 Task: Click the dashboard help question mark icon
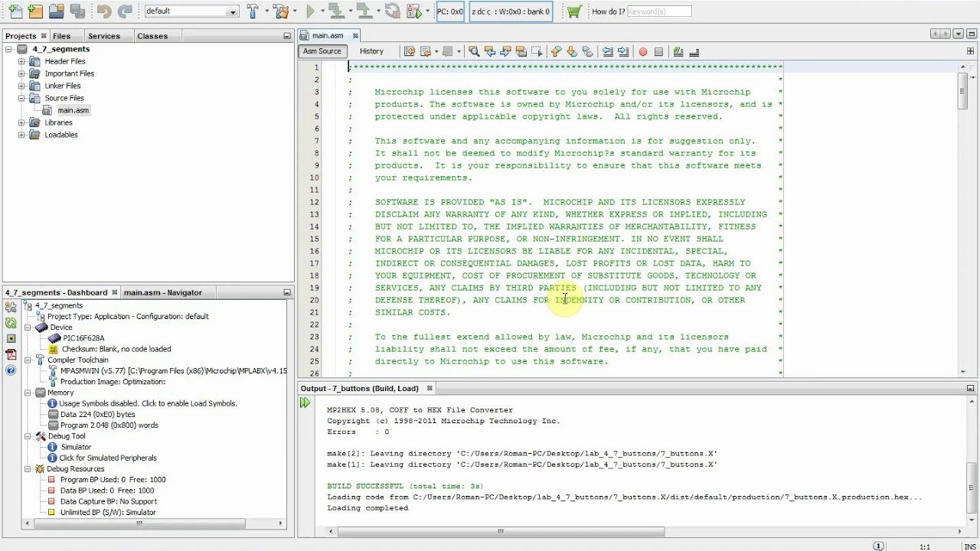[x=11, y=370]
